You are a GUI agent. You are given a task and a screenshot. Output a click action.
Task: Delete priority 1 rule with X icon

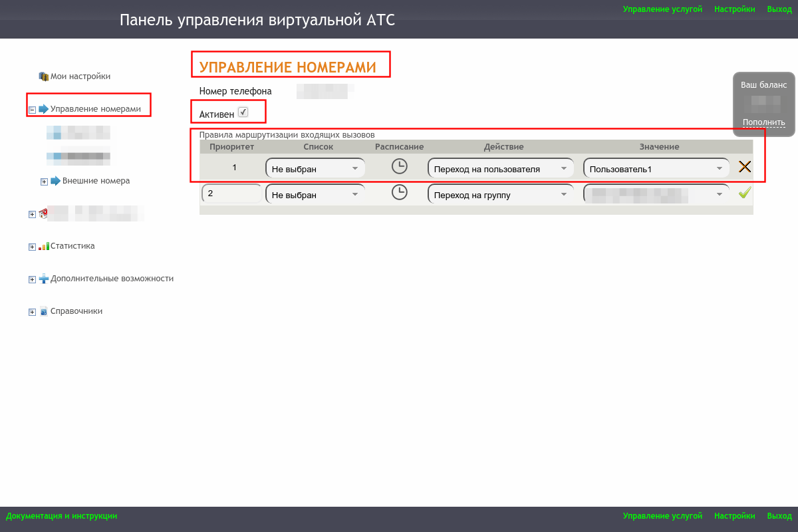[x=745, y=167]
